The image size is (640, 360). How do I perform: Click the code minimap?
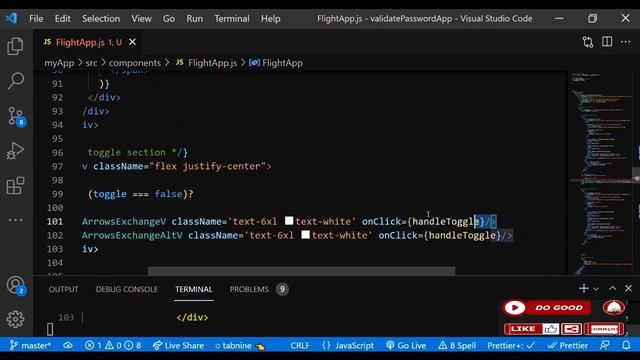coord(600,173)
